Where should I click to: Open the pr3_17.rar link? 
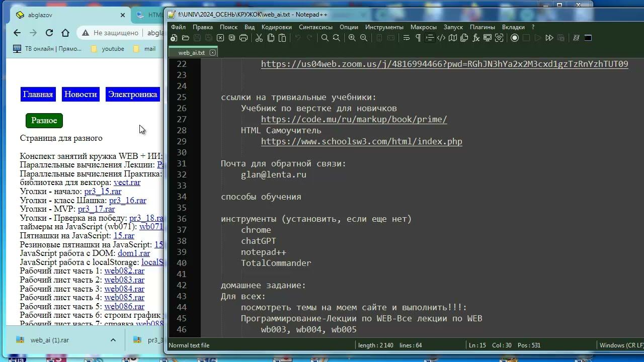tap(96, 209)
